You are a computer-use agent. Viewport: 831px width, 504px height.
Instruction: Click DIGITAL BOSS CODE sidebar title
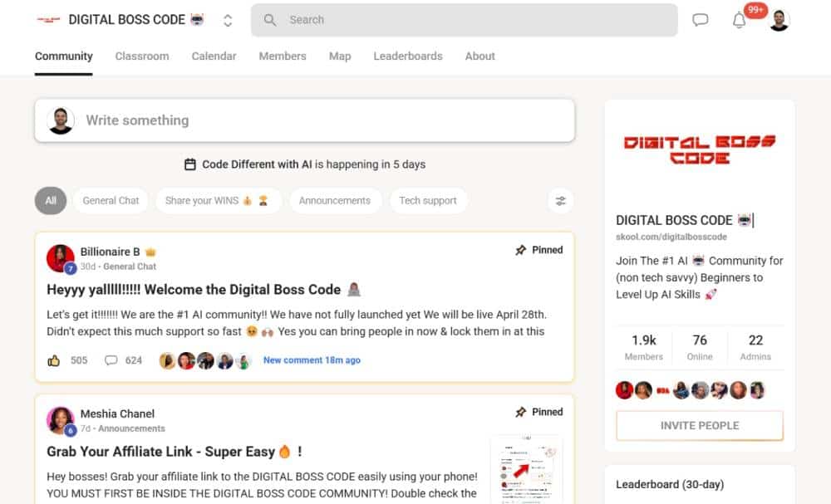(684, 220)
